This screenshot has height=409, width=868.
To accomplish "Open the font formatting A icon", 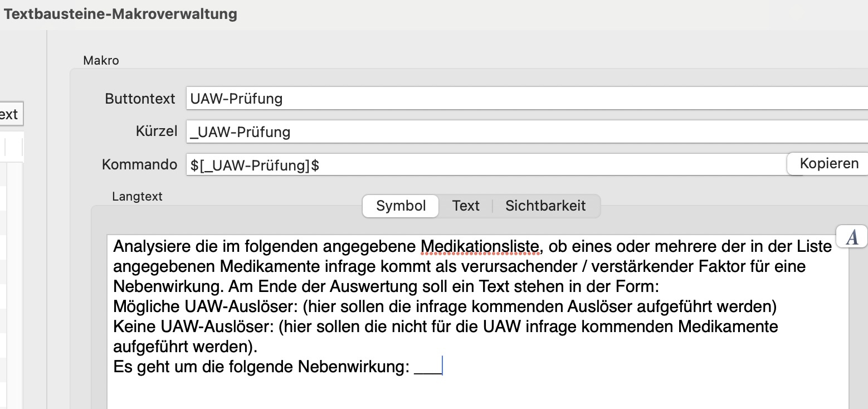I will (852, 238).
